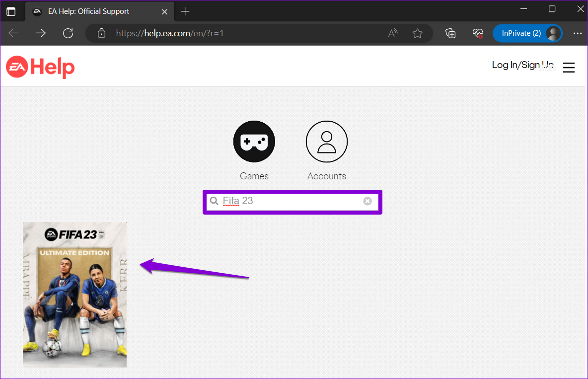The width and height of the screenshot is (588, 379).
Task: Open browser Collections
Action: [x=450, y=33]
